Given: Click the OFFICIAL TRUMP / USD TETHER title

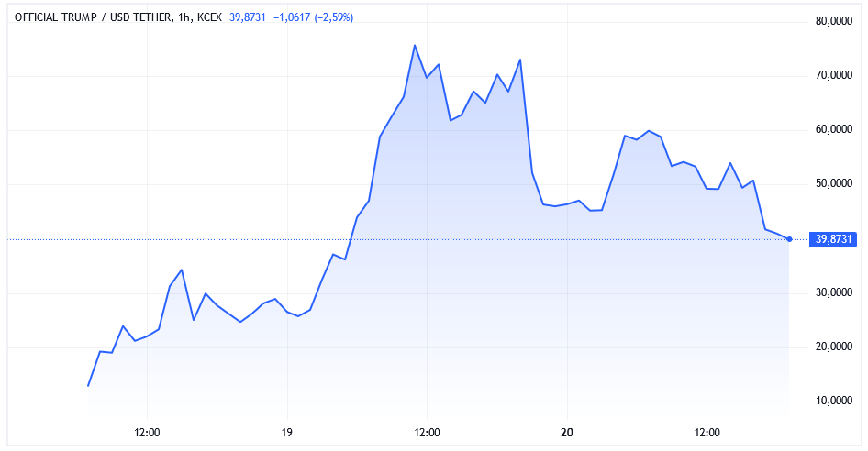Looking at the screenshot, I should [x=90, y=17].
